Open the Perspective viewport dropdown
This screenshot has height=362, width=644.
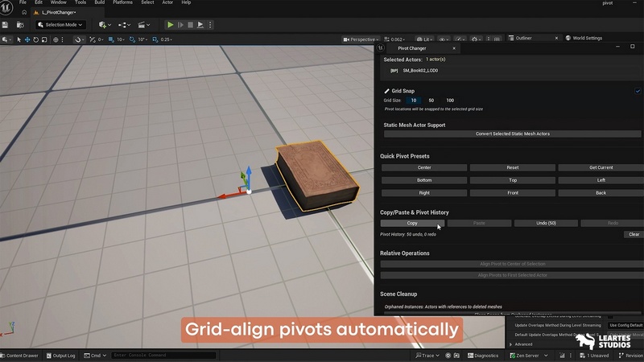[362, 39]
